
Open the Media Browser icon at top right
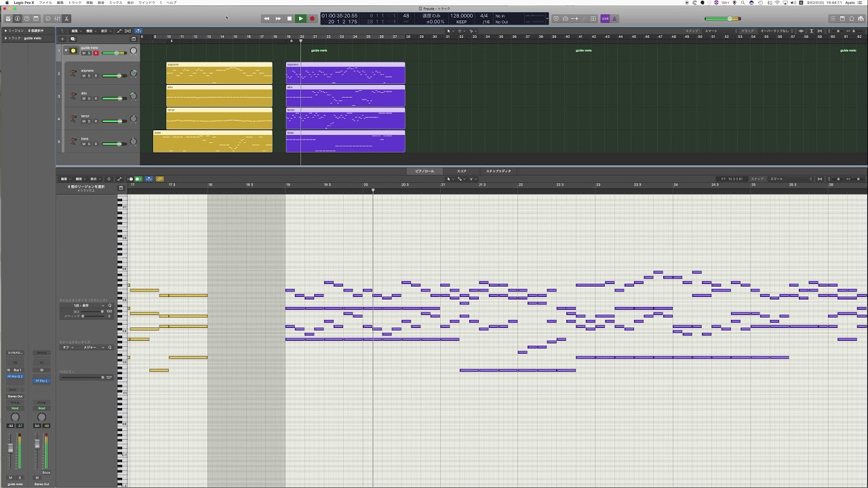coord(861,18)
